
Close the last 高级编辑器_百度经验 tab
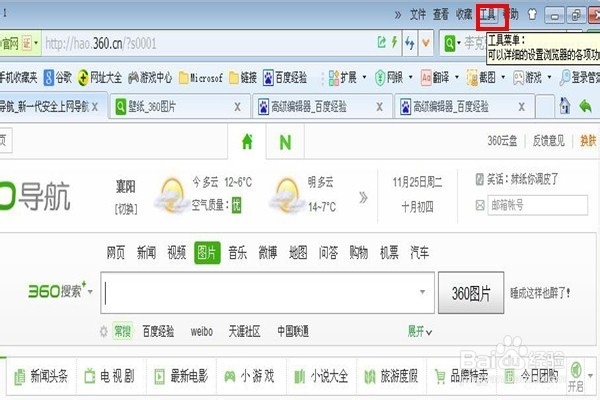pos(522,107)
